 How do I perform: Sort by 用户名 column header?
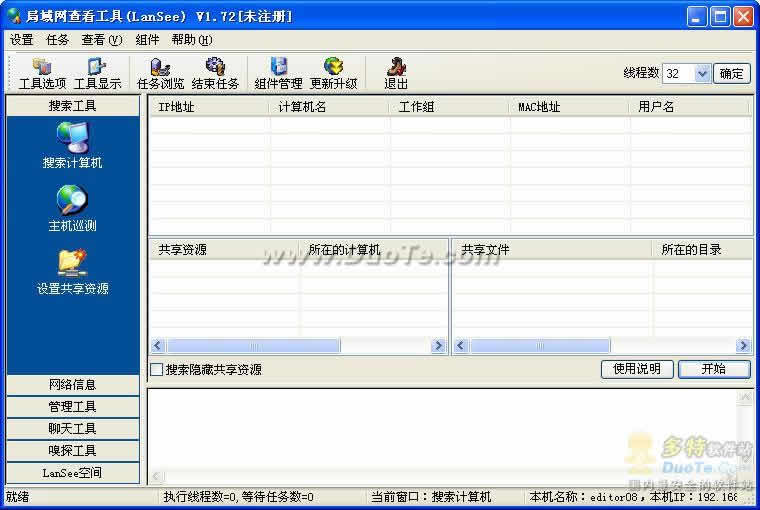pyautogui.click(x=690, y=107)
